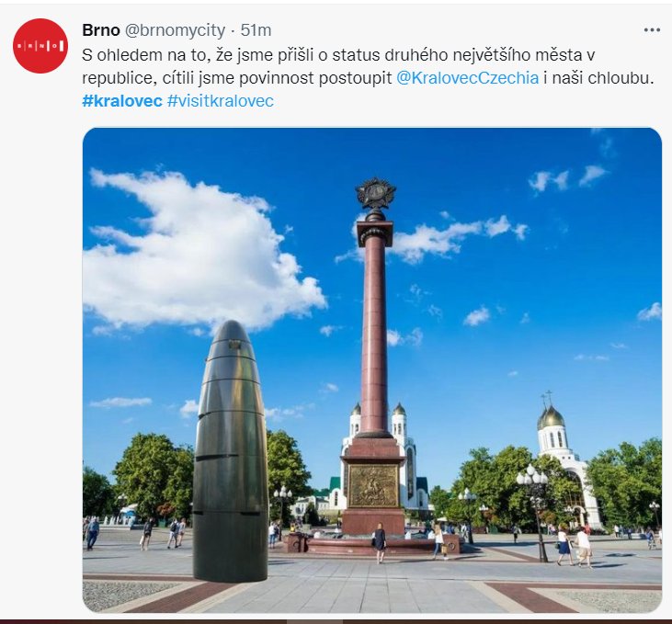Open the Brno display name profile link
The image size is (672, 624).
pyautogui.click(x=101, y=30)
